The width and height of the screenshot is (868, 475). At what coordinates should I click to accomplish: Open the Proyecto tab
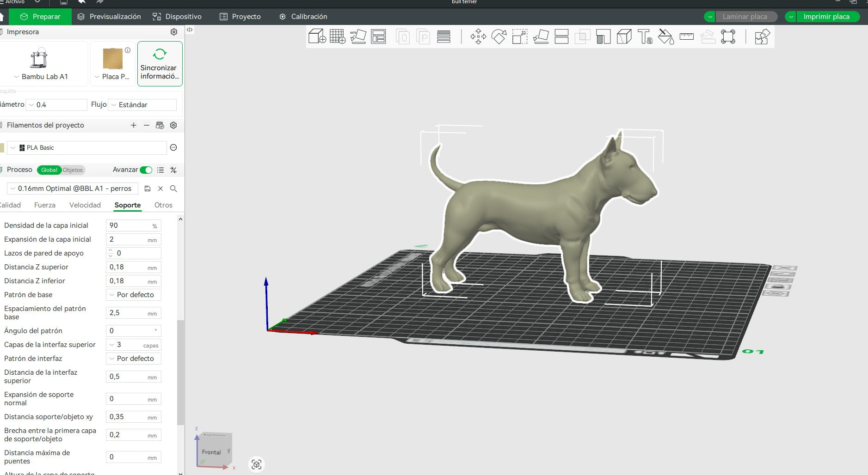click(240, 17)
